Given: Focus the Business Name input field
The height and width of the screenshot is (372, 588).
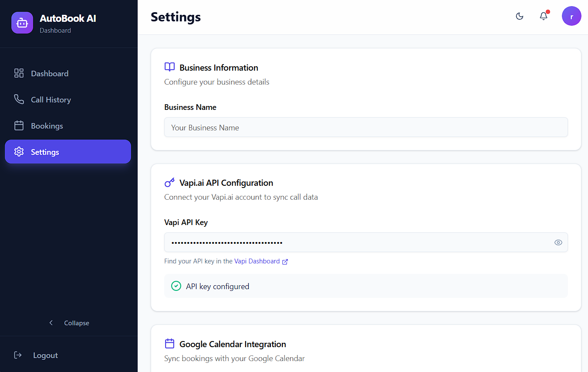Looking at the screenshot, I should pyautogui.click(x=366, y=127).
